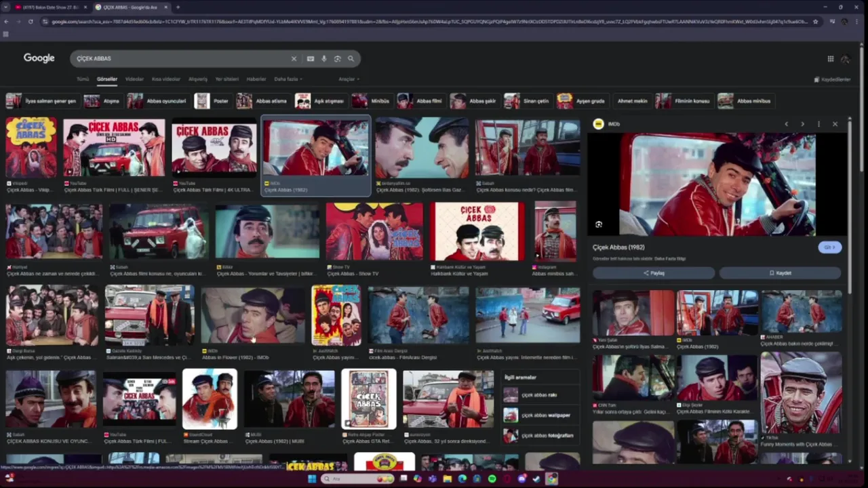Start voice search with the microphone icon
This screenshot has width=868, height=488.
pos(324,59)
